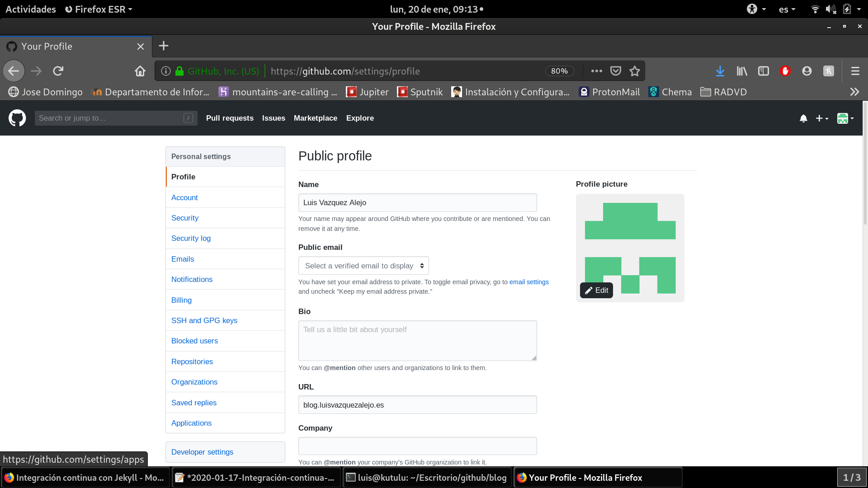Image resolution: width=868 pixels, height=488 pixels.
Task: Open the Activities overview
Action: coord(31,9)
